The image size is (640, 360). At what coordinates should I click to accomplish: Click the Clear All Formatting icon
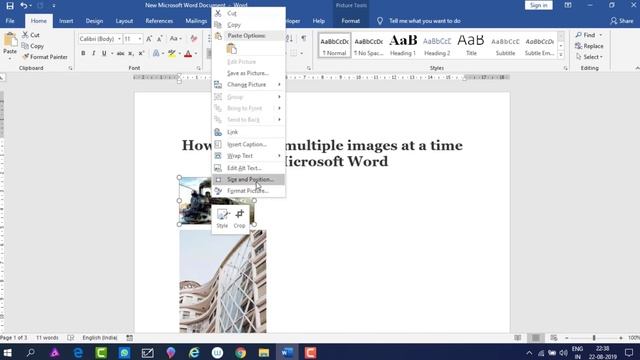point(193,39)
